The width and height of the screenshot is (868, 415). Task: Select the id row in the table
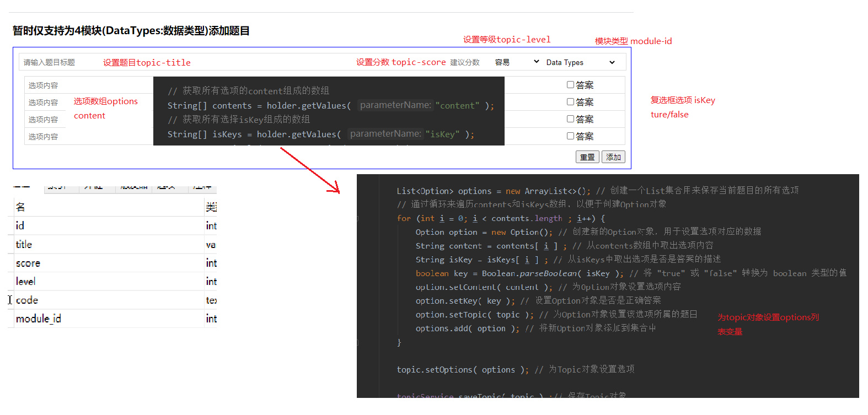click(115, 225)
